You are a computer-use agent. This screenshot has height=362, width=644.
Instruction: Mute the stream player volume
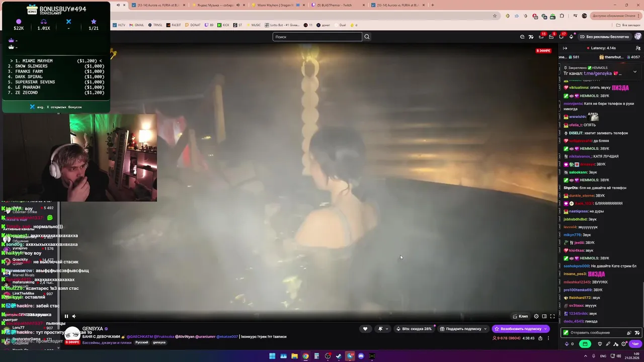pos(74,316)
